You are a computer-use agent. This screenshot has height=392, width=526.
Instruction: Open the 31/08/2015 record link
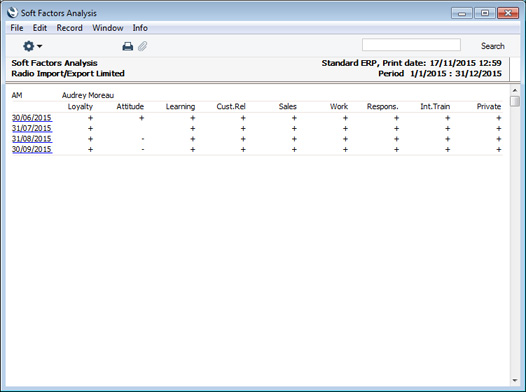tap(32, 138)
